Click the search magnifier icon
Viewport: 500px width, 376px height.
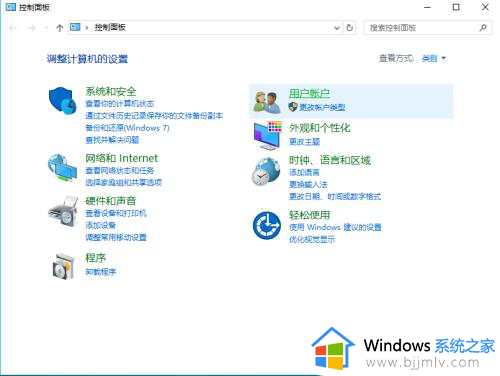tap(483, 28)
